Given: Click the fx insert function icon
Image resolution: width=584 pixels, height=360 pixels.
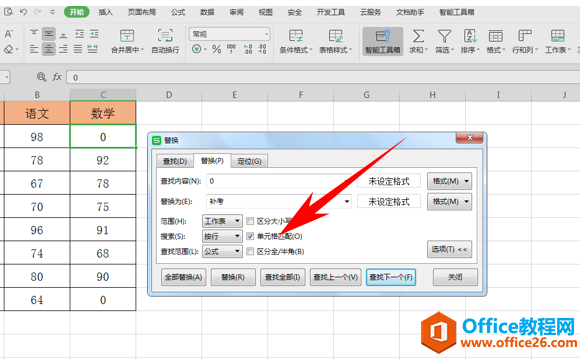Looking at the screenshot, I should point(57,77).
